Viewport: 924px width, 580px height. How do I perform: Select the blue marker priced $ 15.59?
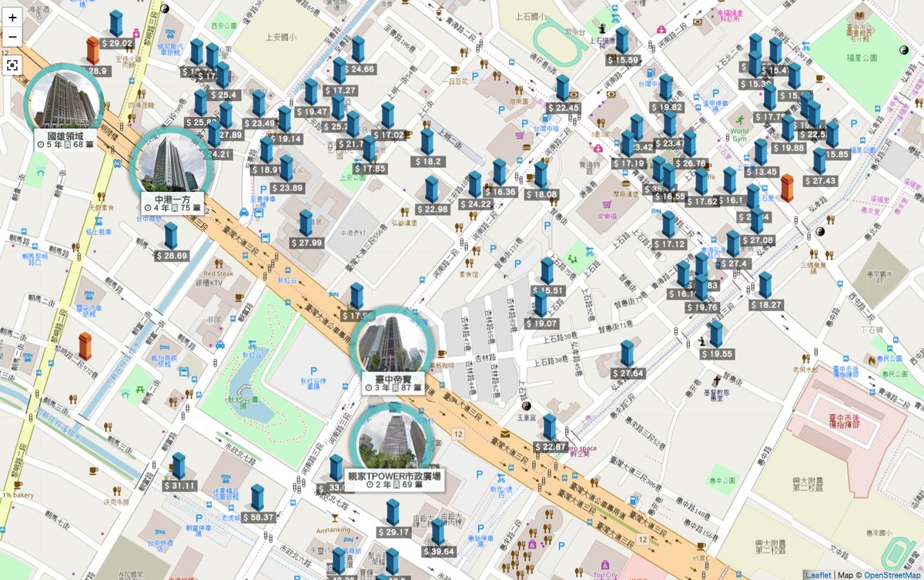[x=621, y=40]
